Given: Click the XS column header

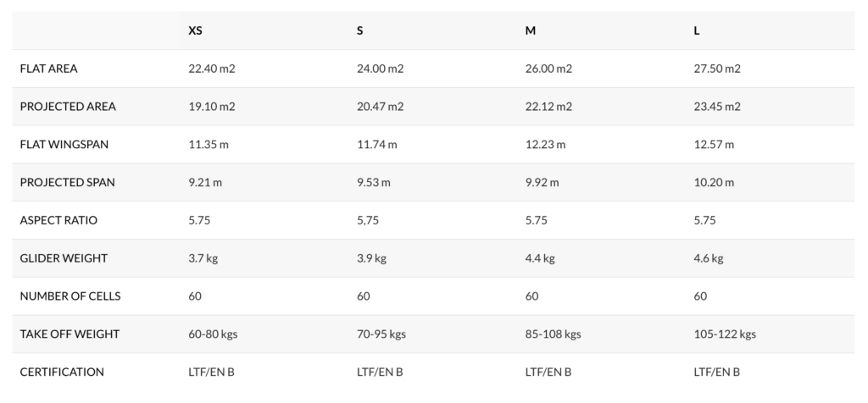Looking at the screenshot, I should click(x=196, y=31).
